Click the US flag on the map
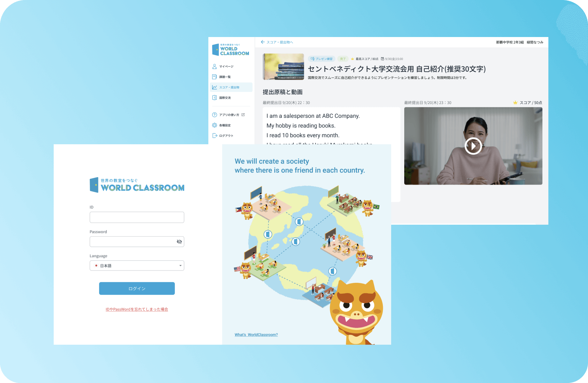The width and height of the screenshot is (588, 383). 237,269
